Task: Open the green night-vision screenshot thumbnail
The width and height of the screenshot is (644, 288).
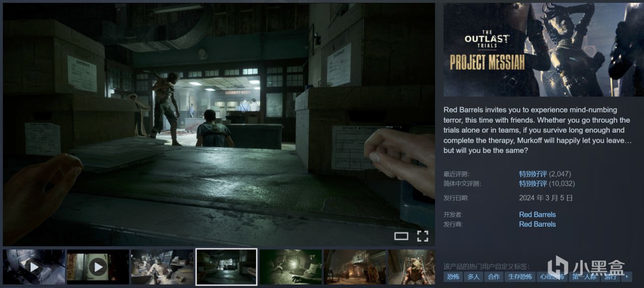Action: [x=291, y=267]
